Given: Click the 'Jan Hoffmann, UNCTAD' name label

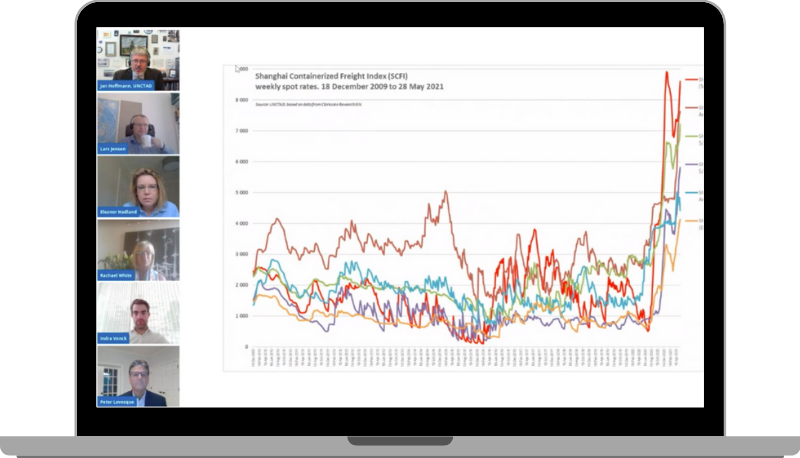Looking at the screenshot, I should [x=126, y=86].
